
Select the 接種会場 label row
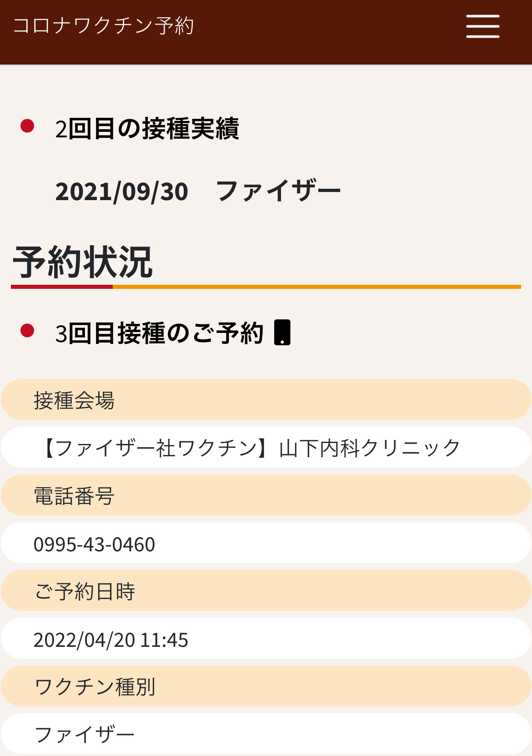[x=266, y=399]
